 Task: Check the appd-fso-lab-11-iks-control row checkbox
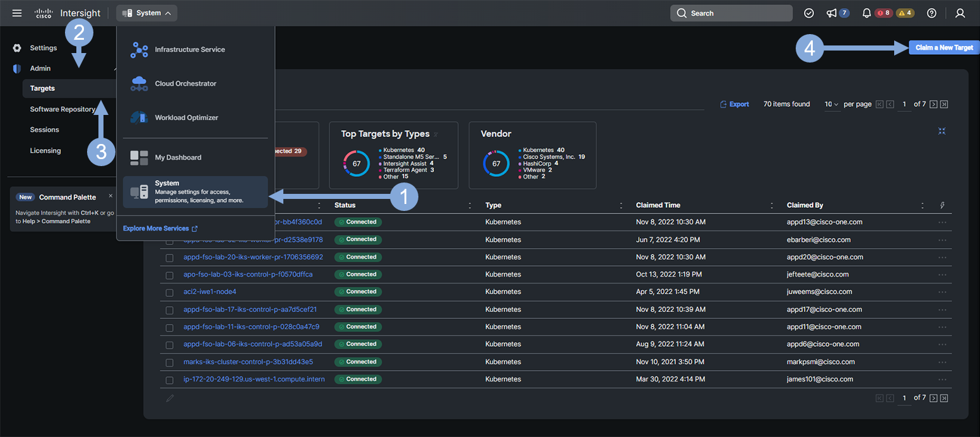(169, 328)
